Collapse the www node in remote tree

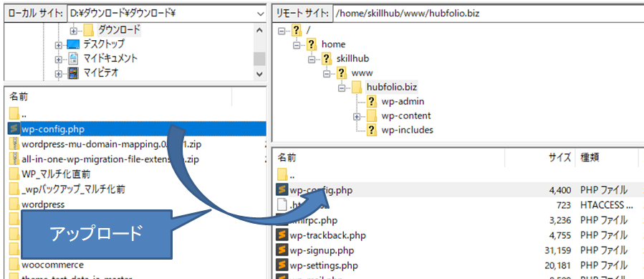327,74
